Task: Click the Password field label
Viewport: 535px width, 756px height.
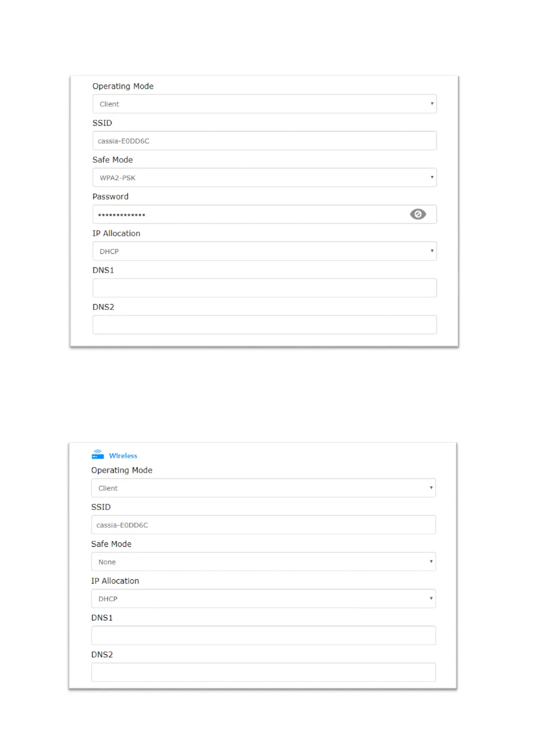Action: pyautogui.click(x=111, y=197)
